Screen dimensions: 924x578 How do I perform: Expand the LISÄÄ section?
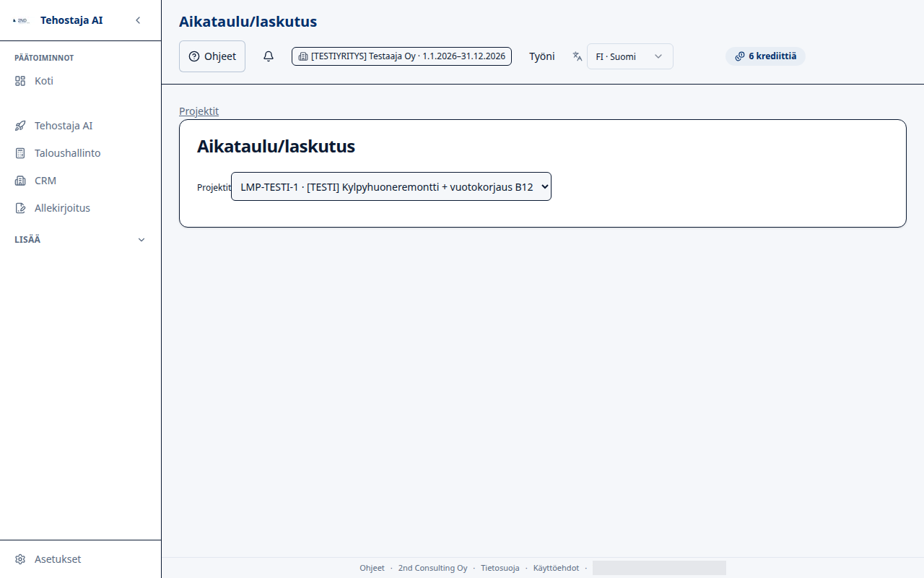point(80,240)
